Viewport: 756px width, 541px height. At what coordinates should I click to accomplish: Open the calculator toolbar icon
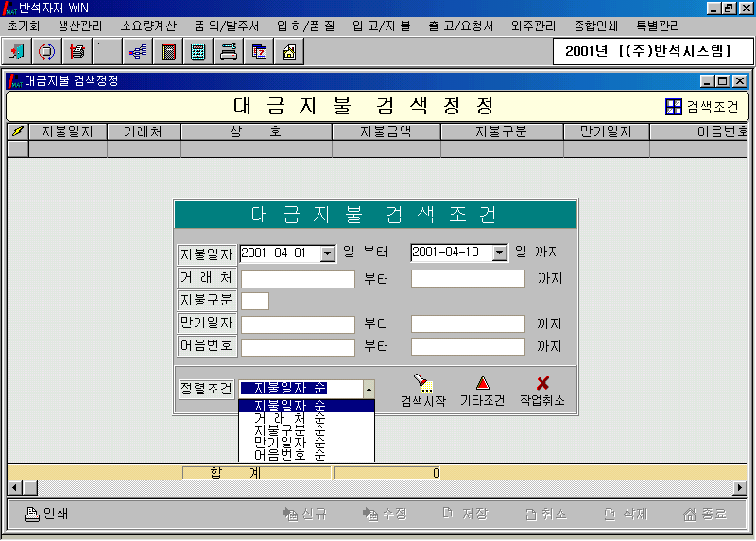[x=198, y=51]
